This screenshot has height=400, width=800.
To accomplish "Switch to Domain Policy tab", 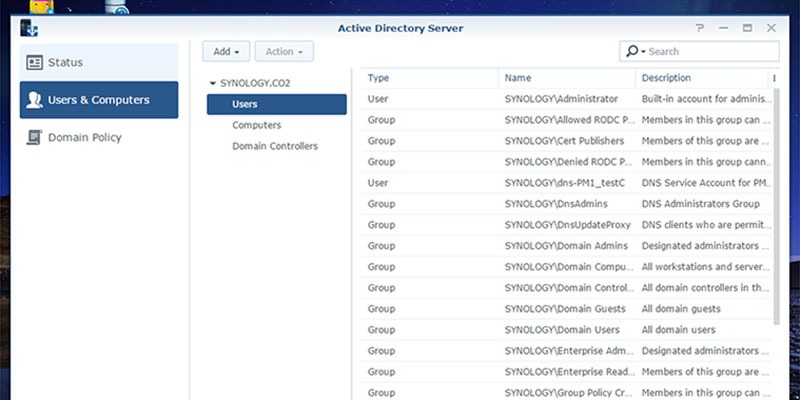I will click(x=99, y=137).
